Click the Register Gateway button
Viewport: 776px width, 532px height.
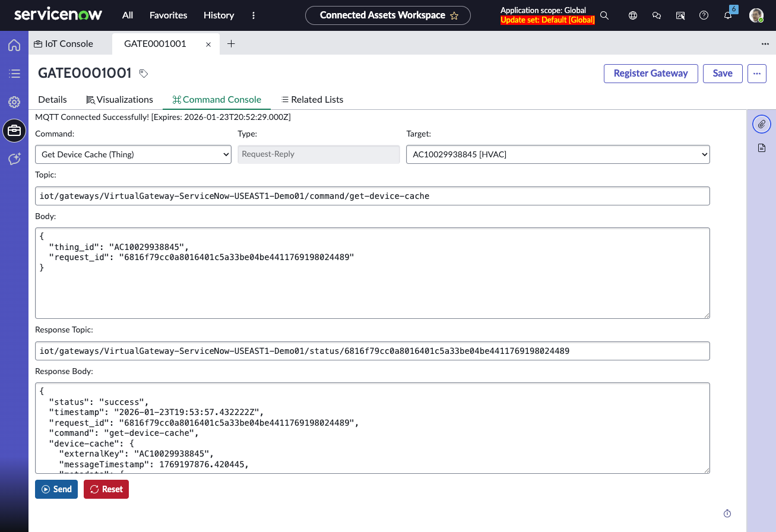(651, 74)
